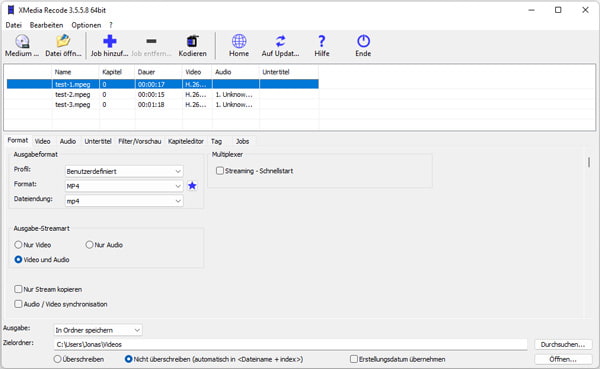600x369 pixels.
Task: Open the ? menu in menu bar
Action: click(111, 25)
